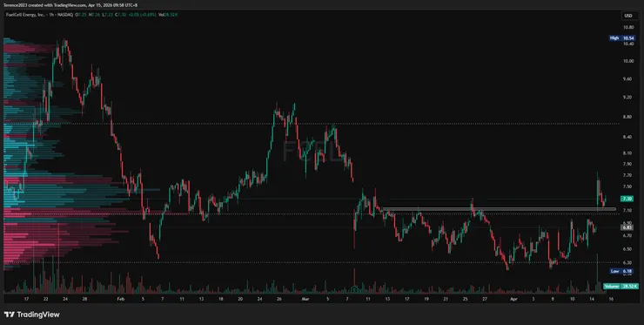The height and width of the screenshot is (325, 644).
Task: Click the 26 date label on the time axis
Action: pyautogui.click(x=278, y=299)
